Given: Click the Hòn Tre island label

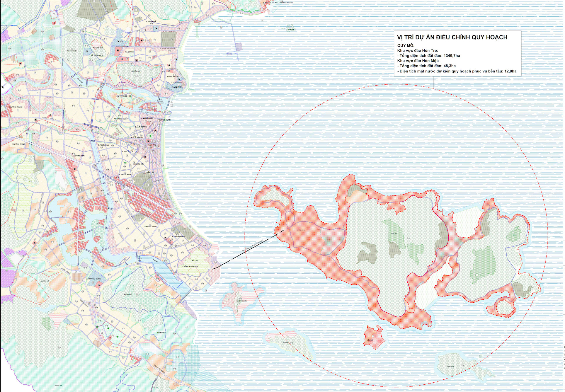Looking at the screenshot, I should [393, 234].
